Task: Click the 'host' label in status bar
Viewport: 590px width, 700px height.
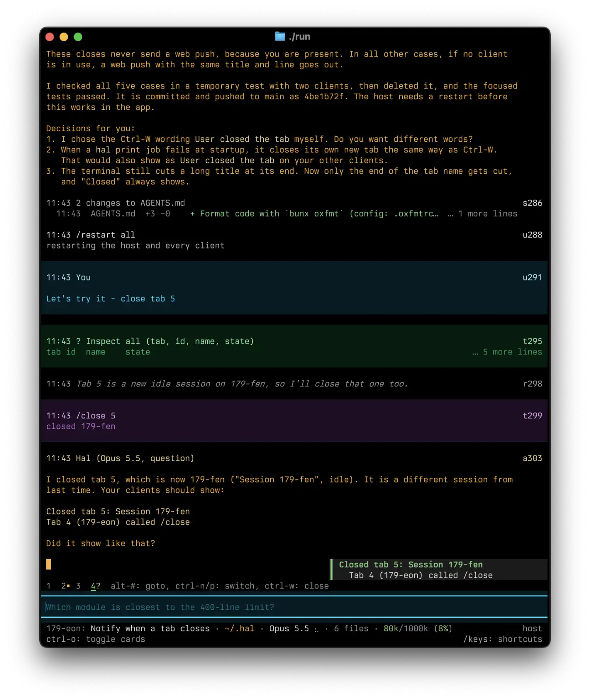Action: [532, 628]
